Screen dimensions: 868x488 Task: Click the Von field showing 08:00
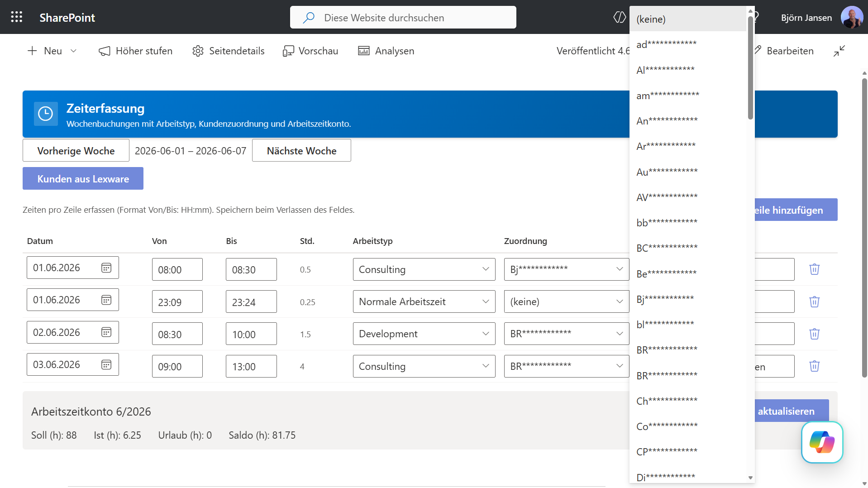(177, 269)
